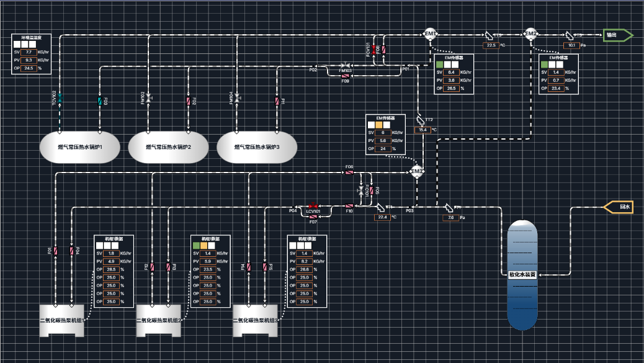Select the TCV102 teal valve icon
644x363 pixels.
(x=60, y=98)
